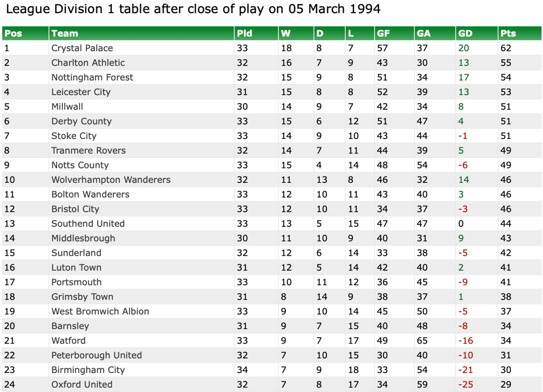The image size is (543, 392).
Task: Click Oxford United's -25 goal difference
Action: click(466, 384)
